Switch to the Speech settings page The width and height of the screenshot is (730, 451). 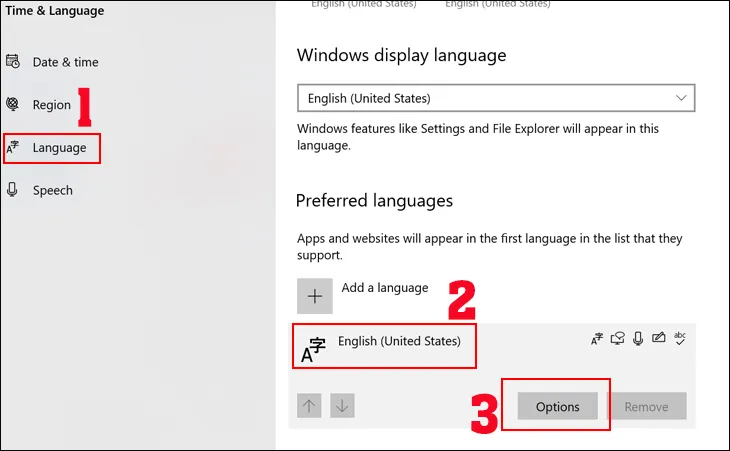pyautogui.click(x=52, y=190)
